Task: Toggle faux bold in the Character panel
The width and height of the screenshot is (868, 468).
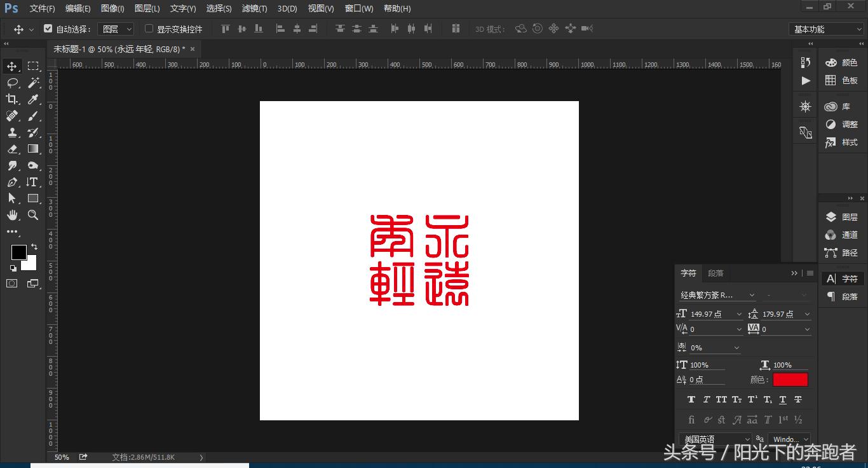Action: (x=691, y=399)
